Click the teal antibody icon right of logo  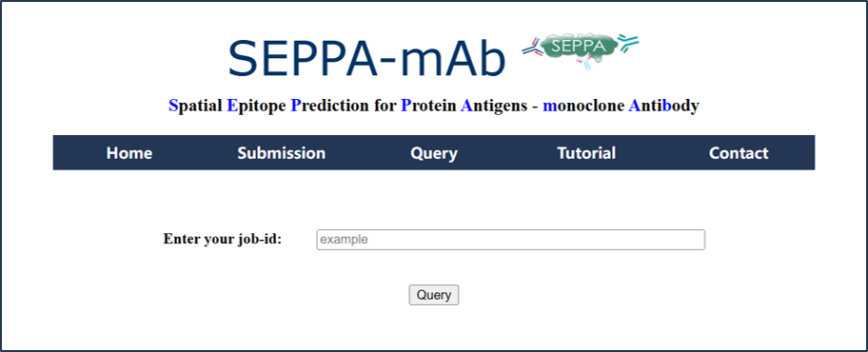(x=628, y=43)
